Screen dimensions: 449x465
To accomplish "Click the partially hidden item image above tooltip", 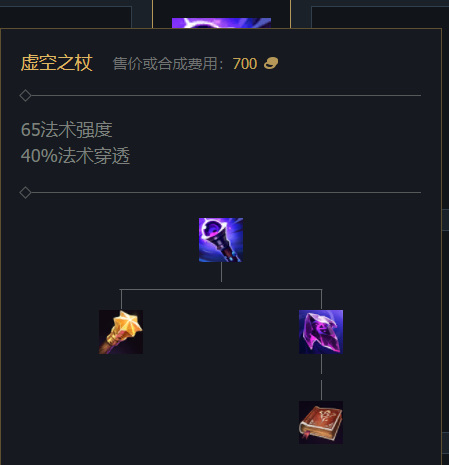I will pos(221,23).
